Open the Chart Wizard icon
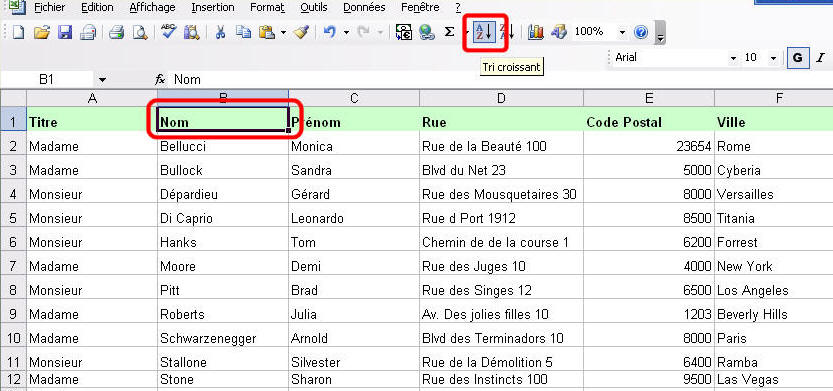Screen dimensions: 833x391 (x=536, y=32)
